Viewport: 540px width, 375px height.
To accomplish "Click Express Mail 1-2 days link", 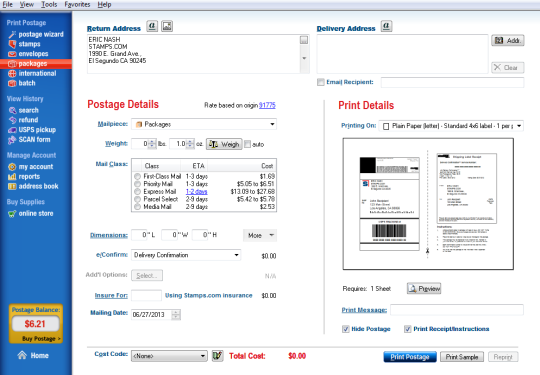I will (x=197, y=191).
